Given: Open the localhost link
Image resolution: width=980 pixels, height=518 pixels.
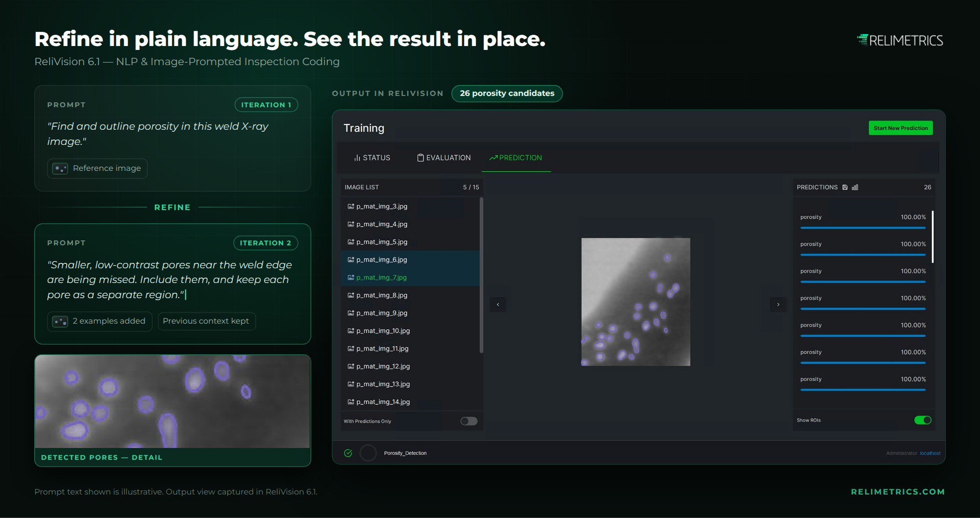Looking at the screenshot, I should [x=930, y=453].
